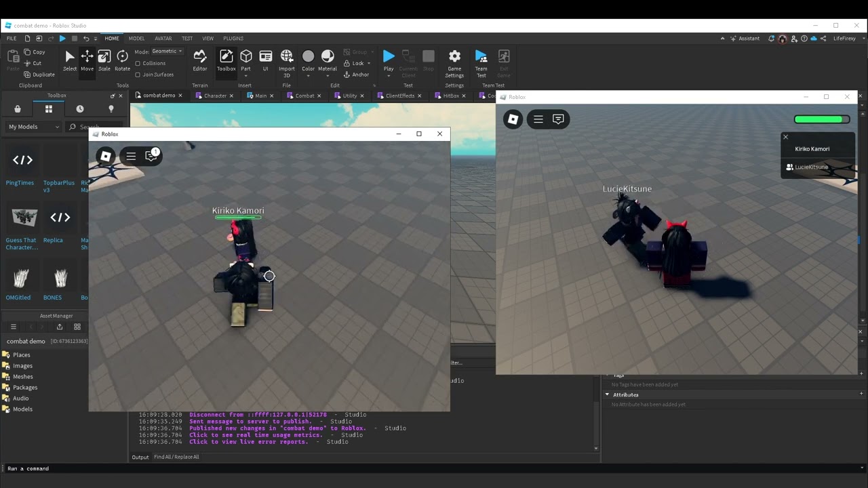Open the ClientEffects script tab
This screenshot has width=868, height=488.
point(399,96)
